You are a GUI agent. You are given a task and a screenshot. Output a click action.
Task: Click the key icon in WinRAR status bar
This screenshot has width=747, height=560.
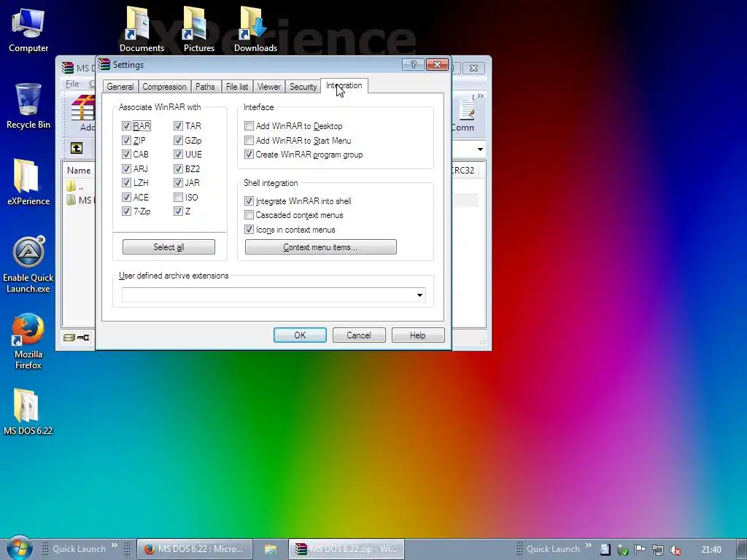point(83,338)
